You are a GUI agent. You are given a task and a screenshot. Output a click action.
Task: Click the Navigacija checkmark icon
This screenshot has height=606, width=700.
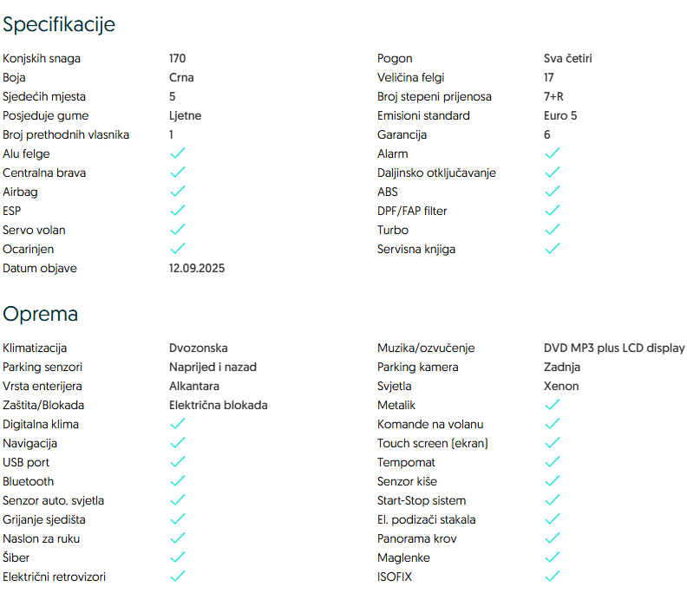[x=177, y=443]
